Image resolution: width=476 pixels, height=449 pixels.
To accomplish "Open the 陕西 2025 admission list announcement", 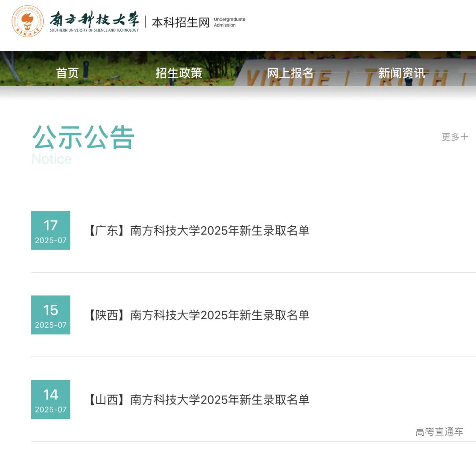I will pos(198,315).
